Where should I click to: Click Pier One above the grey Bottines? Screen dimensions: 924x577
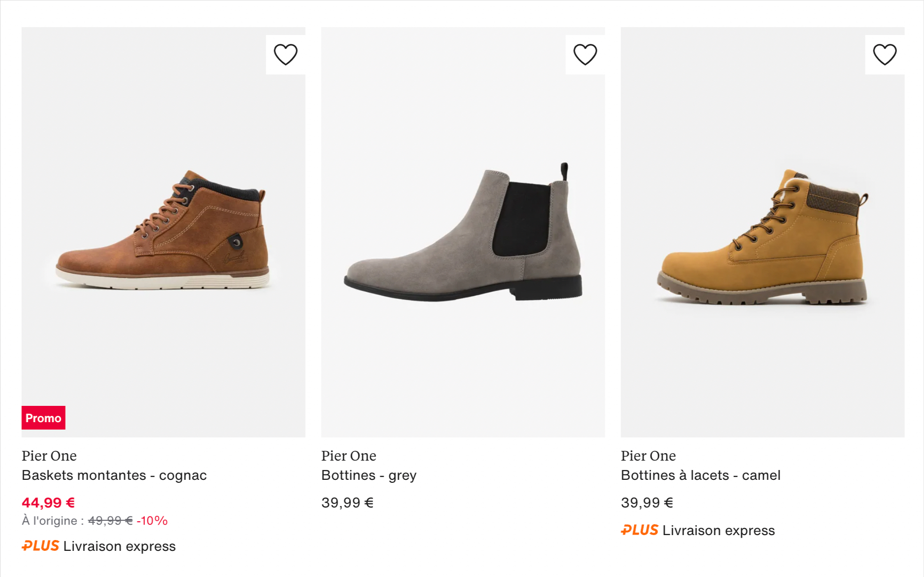(348, 456)
